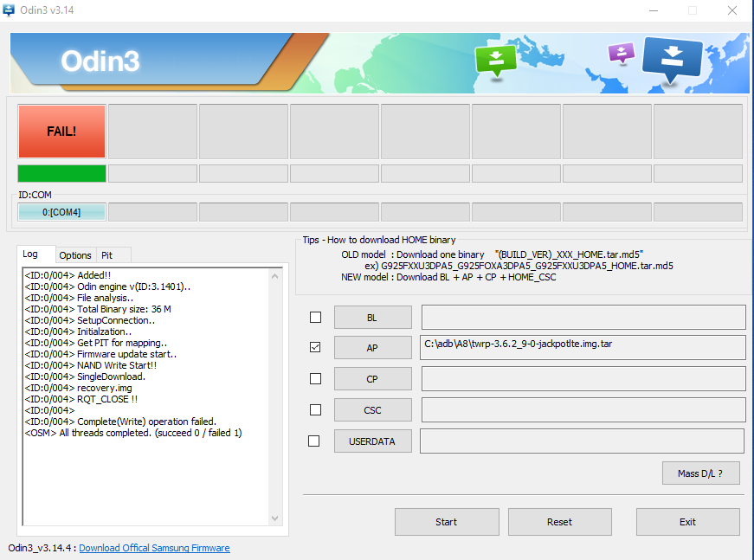Minimize the Odin3 window
The image size is (754, 560).
tap(652, 10)
